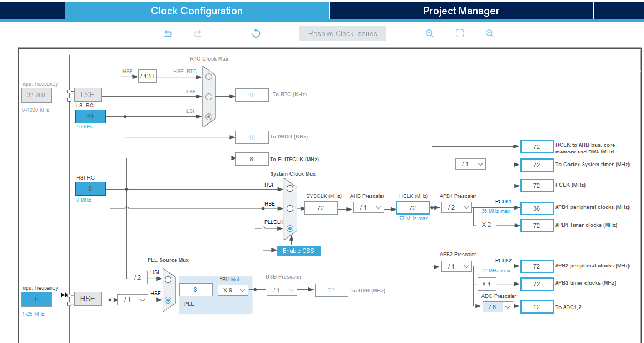Click the APB2 timer clocks value field
This screenshot has height=343, width=644.
pos(537,284)
